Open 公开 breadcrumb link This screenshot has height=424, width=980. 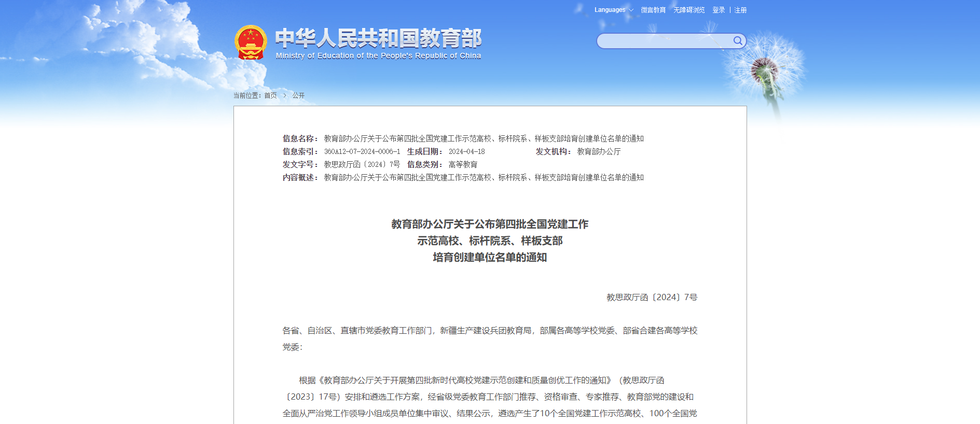coord(298,95)
